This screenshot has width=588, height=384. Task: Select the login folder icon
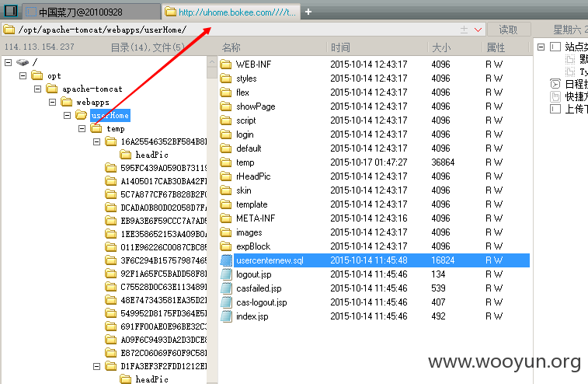pos(226,134)
